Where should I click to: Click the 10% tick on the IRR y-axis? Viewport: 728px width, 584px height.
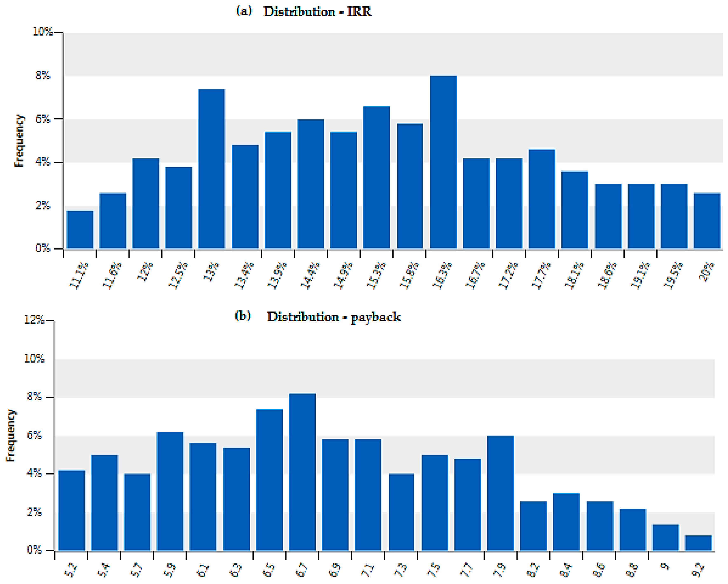point(43,32)
